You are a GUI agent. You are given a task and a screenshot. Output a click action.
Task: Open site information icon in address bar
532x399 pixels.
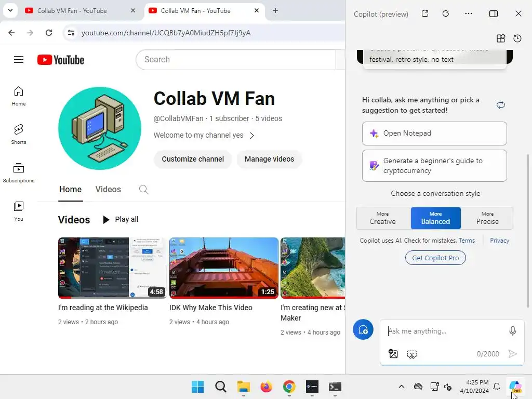pos(71,33)
